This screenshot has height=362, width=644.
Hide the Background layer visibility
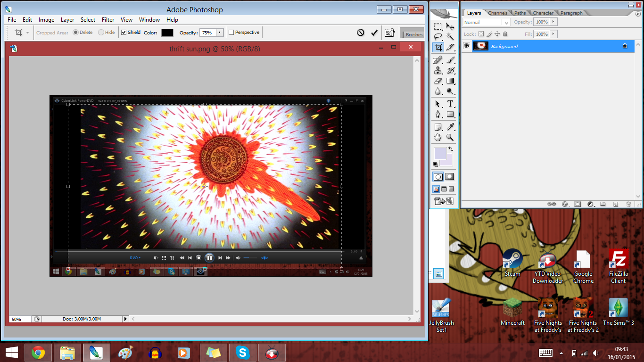pyautogui.click(x=467, y=46)
